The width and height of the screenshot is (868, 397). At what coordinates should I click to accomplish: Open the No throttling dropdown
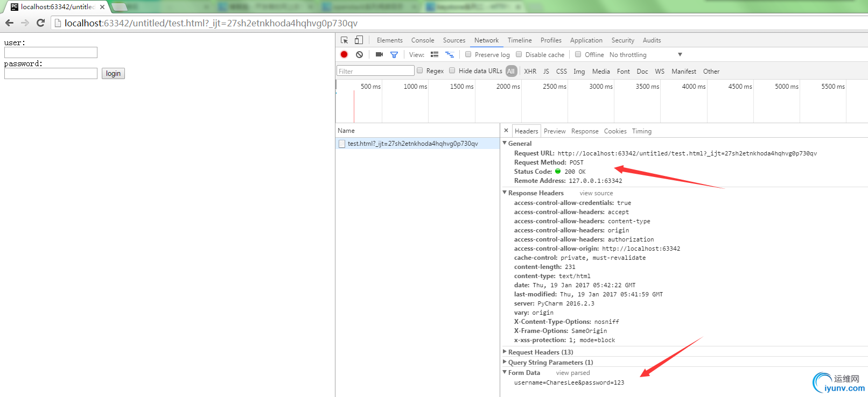tap(646, 55)
